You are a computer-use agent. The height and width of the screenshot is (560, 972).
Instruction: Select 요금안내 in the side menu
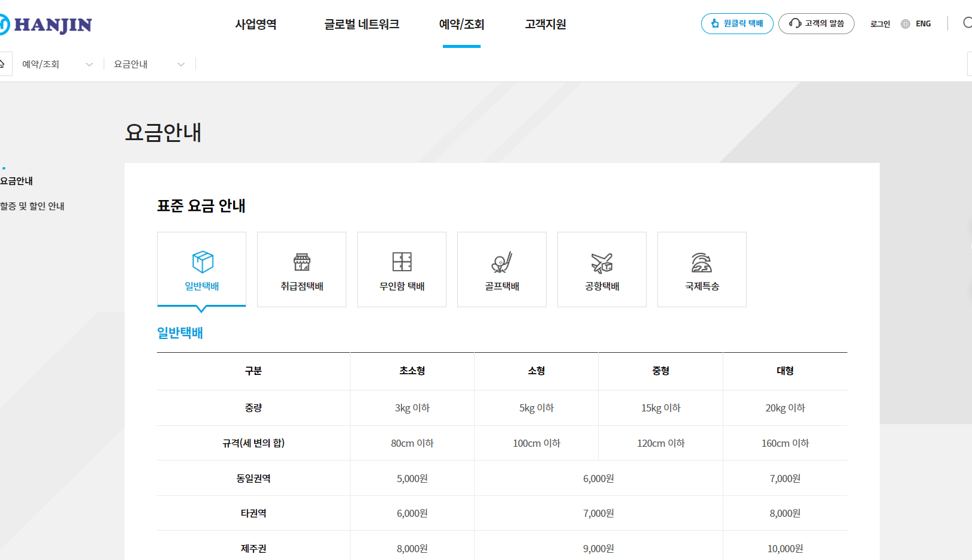tap(17, 181)
